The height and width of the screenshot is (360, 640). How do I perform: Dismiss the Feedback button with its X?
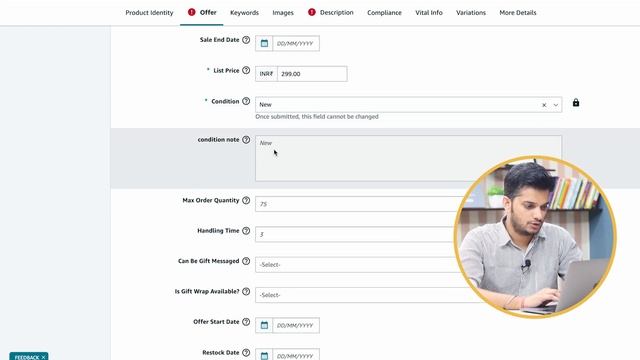[43, 358]
